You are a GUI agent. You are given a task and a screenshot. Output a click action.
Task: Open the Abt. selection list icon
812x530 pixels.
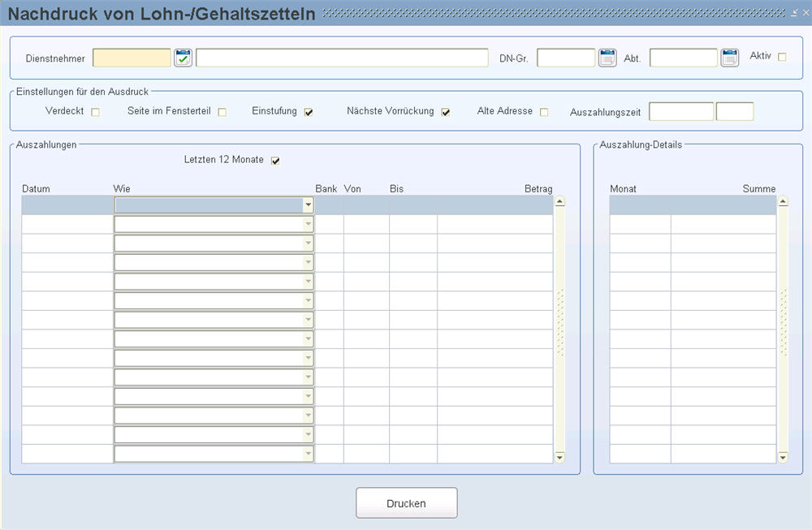[730, 58]
